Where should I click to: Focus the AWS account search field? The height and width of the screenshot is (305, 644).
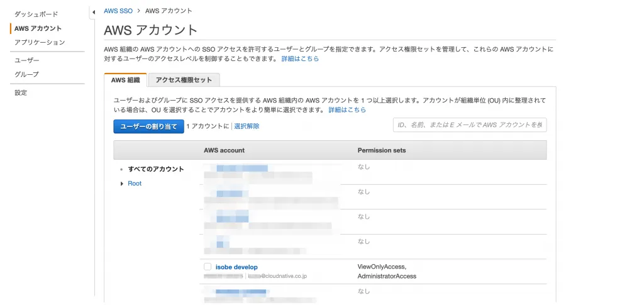coord(469,125)
